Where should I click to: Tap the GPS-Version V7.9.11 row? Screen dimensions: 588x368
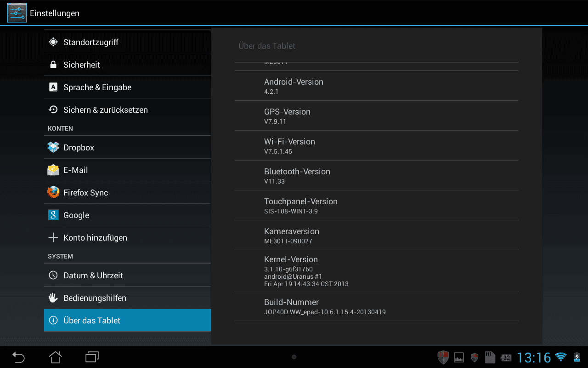click(x=377, y=115)
